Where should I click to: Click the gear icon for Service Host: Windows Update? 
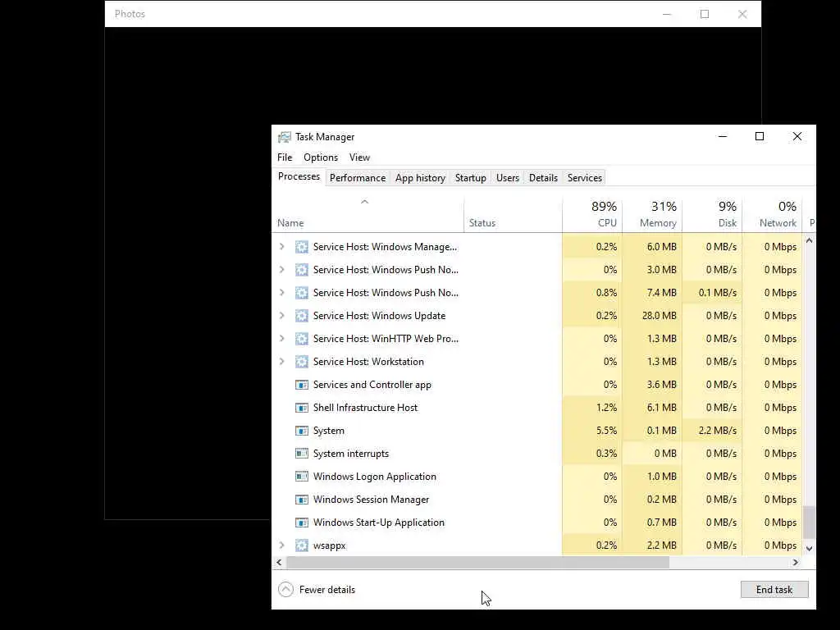pos(302,316)
